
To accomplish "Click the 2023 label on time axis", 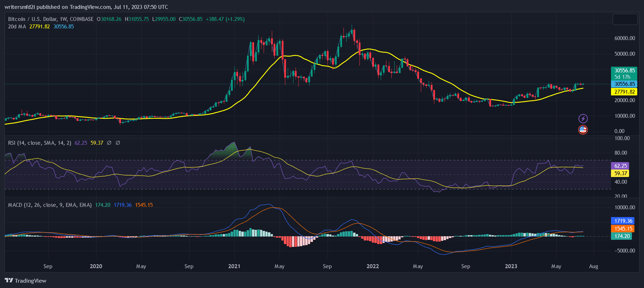I will 511,266.
